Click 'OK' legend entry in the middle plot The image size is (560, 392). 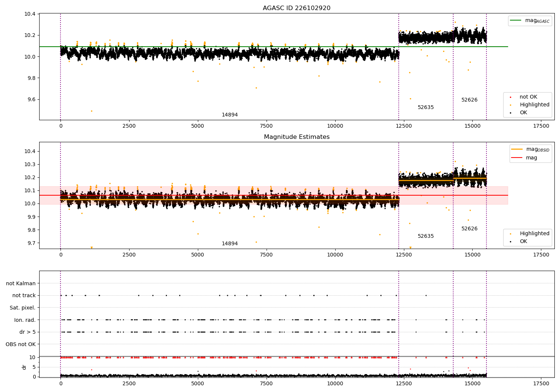pyautogui.click(x=523, y=242)
